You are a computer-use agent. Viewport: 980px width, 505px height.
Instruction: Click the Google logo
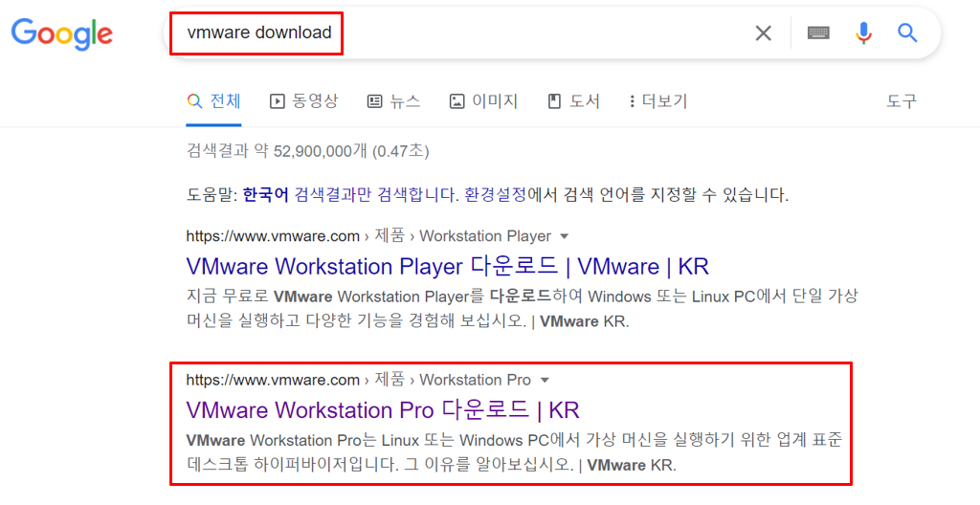62,33
